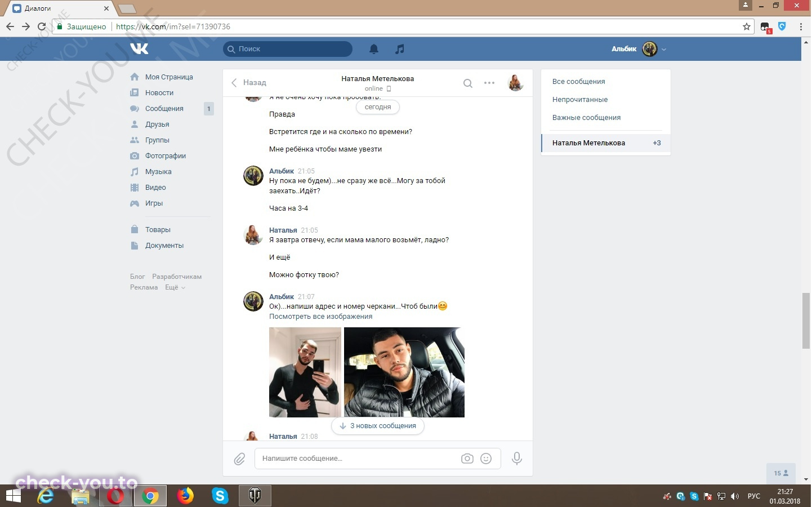Open the notifications bell in the header
This screenshot has height=507, width=812.
tap(374, 49)
